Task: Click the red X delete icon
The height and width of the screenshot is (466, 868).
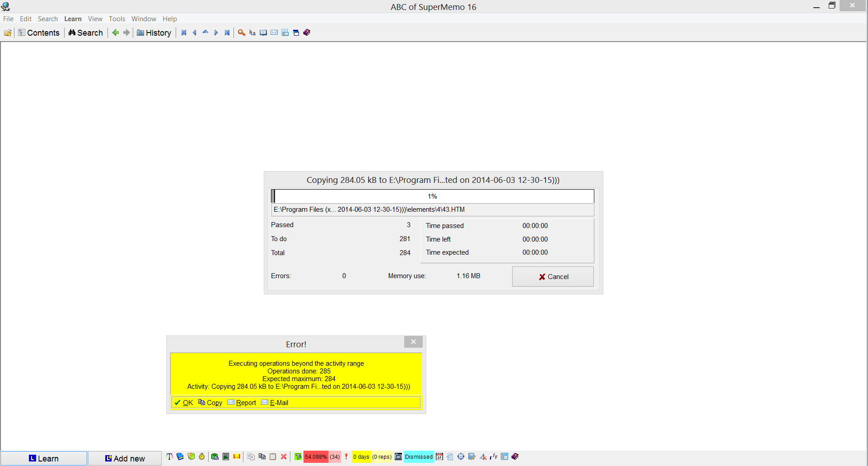Action: (x=284, y=457)
